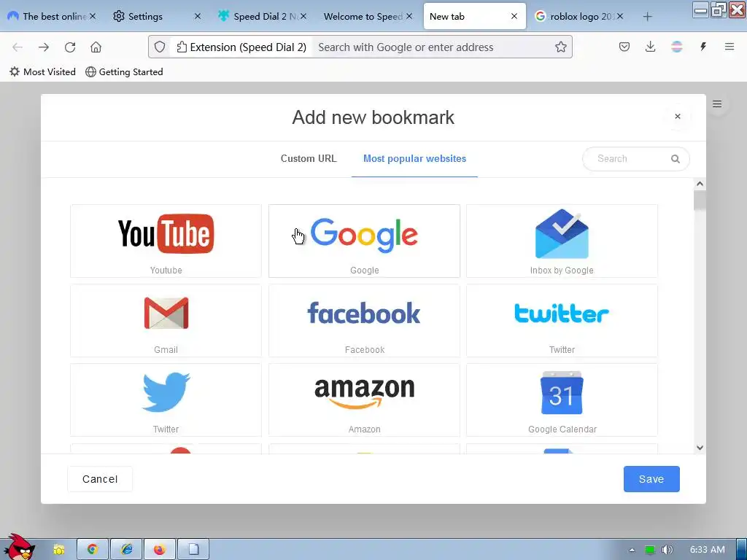747x560 pixels.
Task: Click the striped circle extension icon
Action: 676,47
